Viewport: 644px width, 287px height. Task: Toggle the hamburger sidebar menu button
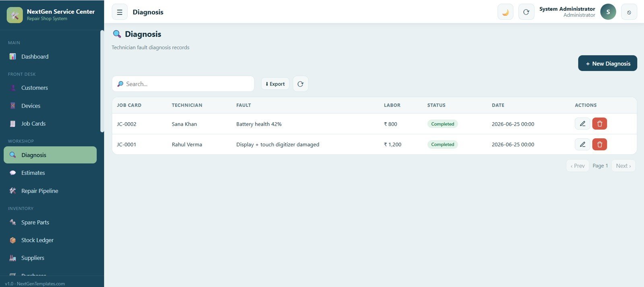120,12
